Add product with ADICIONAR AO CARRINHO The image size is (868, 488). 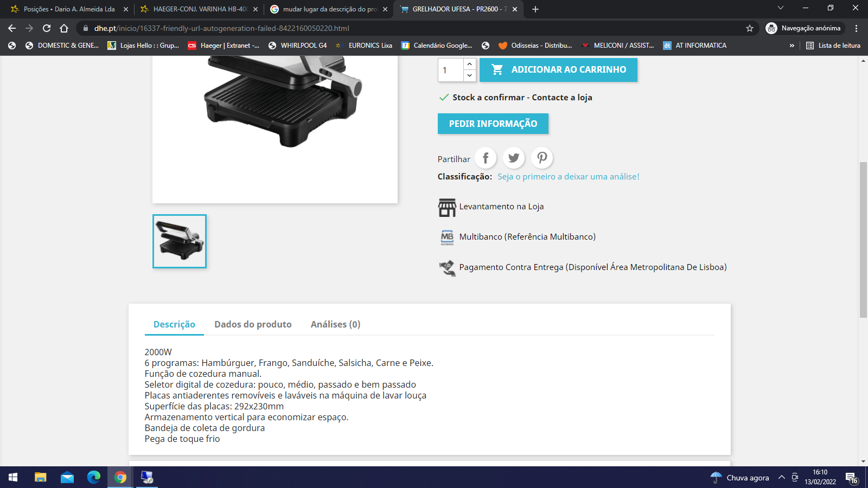point(558,69)
